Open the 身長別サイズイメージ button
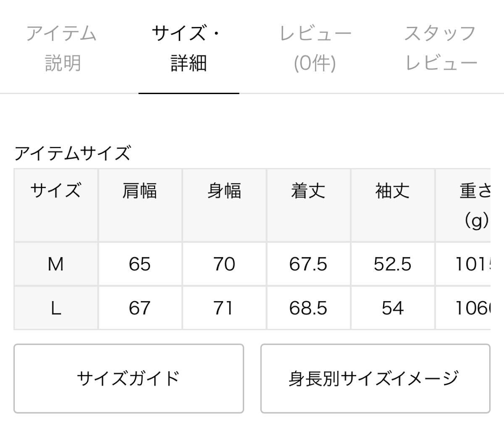504x428 pixels. [375, 378]
